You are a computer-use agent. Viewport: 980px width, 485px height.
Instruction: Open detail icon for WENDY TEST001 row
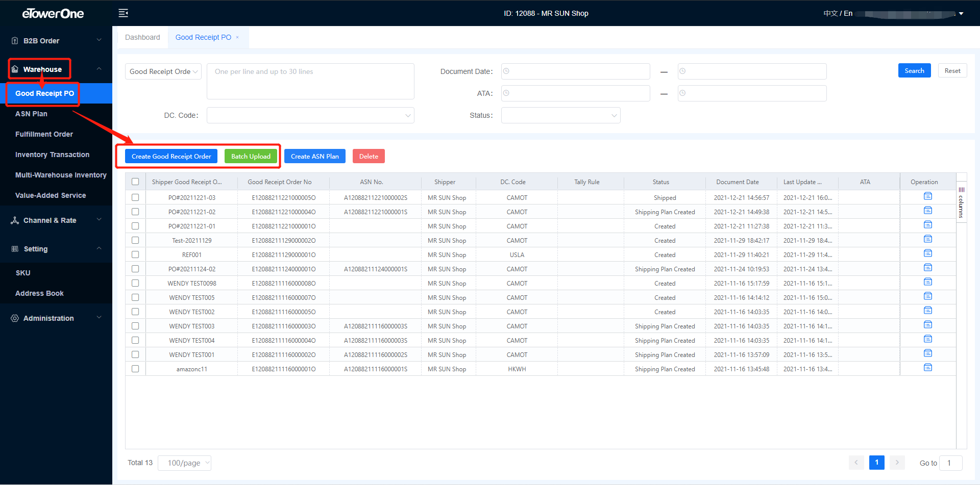coord(928,353)
